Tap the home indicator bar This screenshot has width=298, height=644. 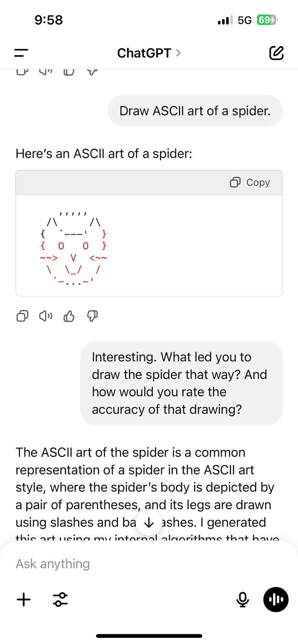pos(149,636)
